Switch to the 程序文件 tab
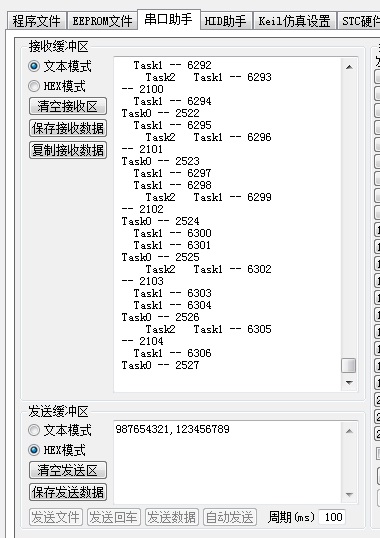 point(36,21)
